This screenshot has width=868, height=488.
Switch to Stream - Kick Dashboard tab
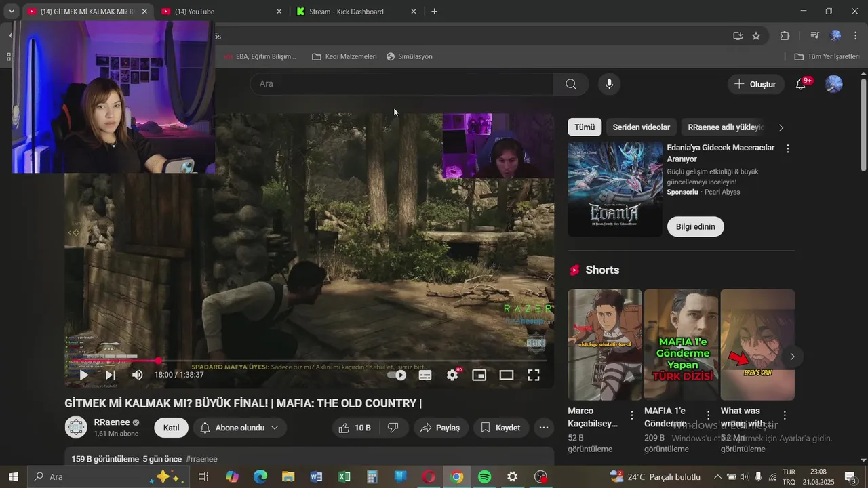pos(355,12)
